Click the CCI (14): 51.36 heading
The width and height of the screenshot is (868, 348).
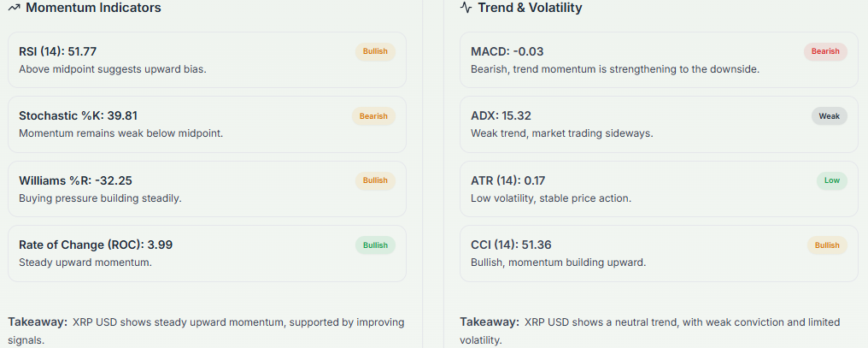511,245
